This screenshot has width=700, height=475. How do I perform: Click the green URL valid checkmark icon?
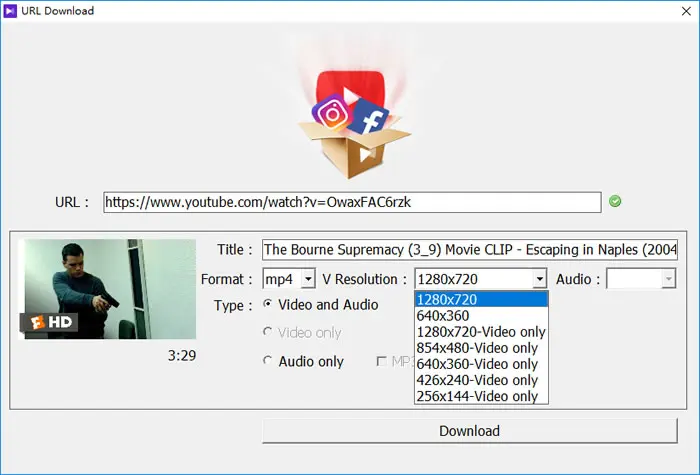pyautogui.click(x=615, y=201)
